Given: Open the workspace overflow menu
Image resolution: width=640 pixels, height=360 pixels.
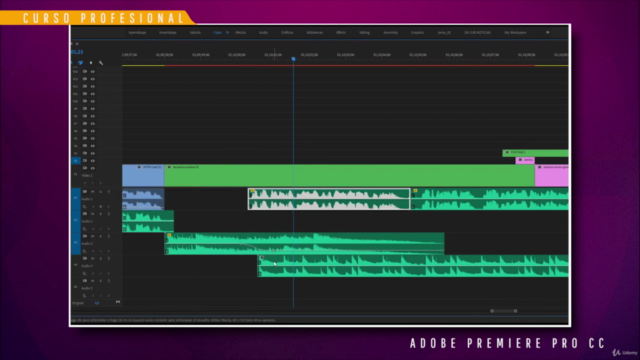Looking at the screenshot, I should 548,32.
